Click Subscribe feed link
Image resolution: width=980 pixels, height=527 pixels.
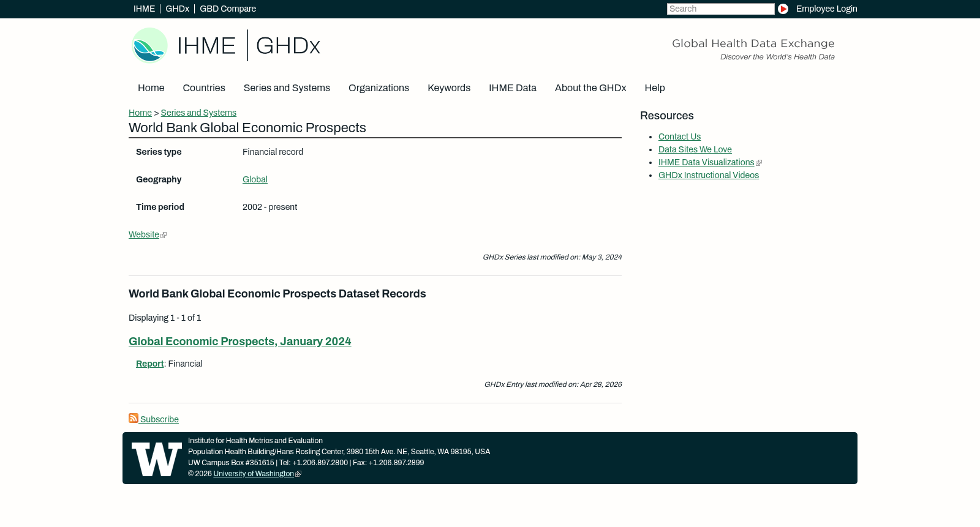point(159,420)
